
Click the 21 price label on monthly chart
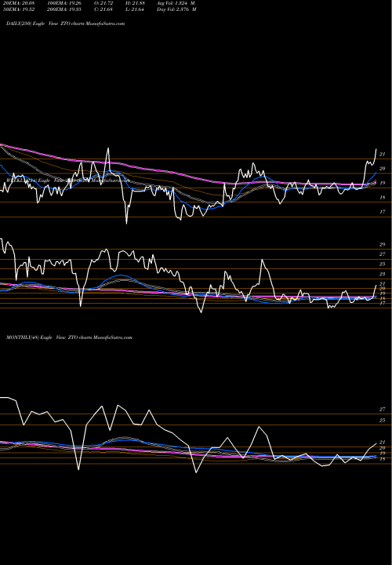tap(383, 442)
